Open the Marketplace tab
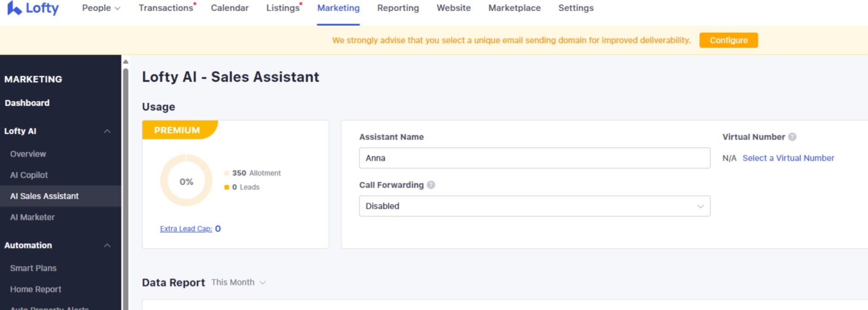The image size is (868, 310). (x=515, y=8)
